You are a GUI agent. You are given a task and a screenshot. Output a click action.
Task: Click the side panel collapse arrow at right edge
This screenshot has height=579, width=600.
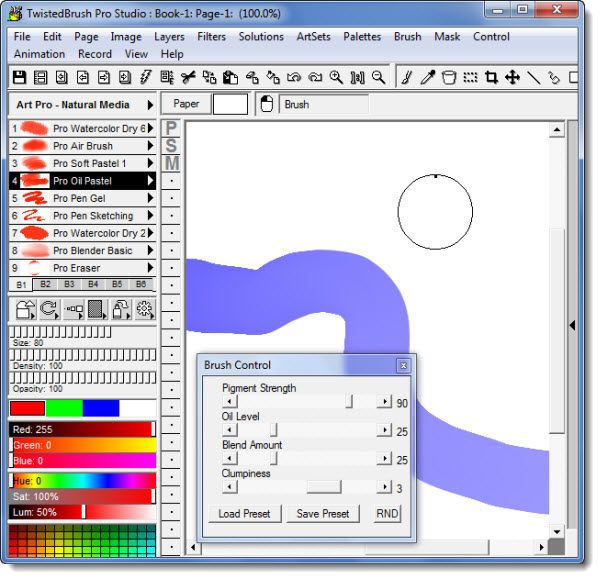(x=572, y=326)
